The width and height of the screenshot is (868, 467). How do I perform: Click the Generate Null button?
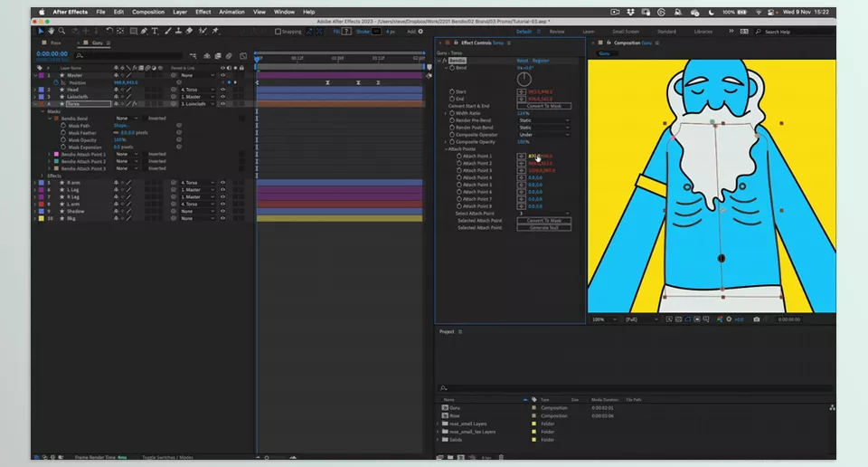click(543, 228)
